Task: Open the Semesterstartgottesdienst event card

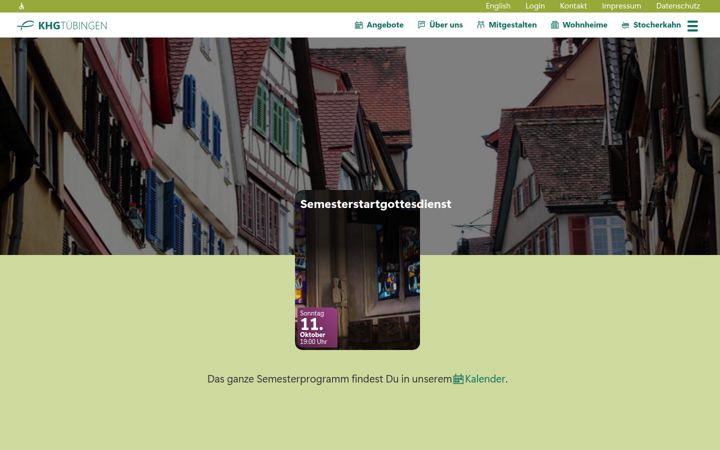Action: coord(357,270)
